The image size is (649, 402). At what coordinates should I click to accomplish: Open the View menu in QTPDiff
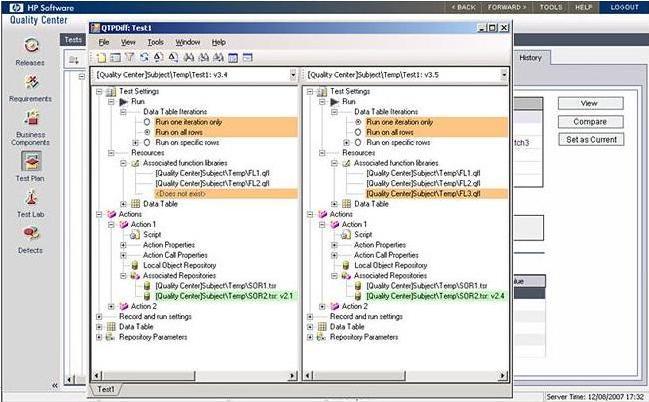[x=128, y=42]
